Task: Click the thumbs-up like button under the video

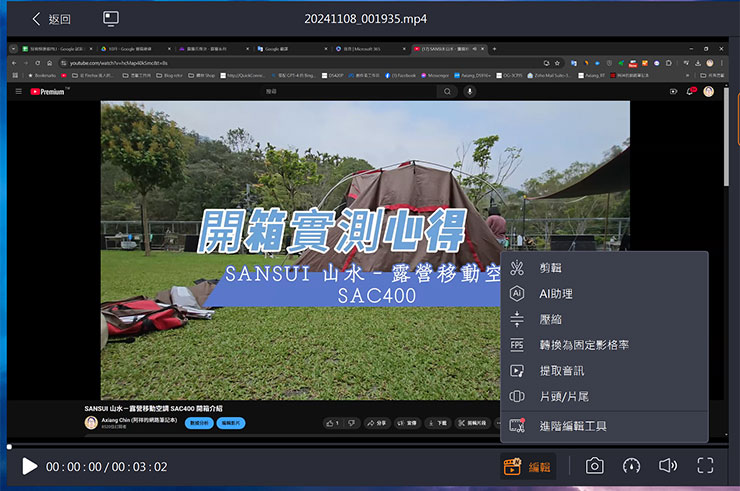Action: [x=332, y=423]
